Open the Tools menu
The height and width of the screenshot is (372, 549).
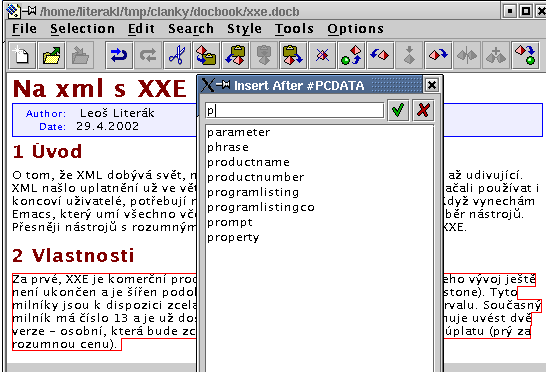coord(294,29)
